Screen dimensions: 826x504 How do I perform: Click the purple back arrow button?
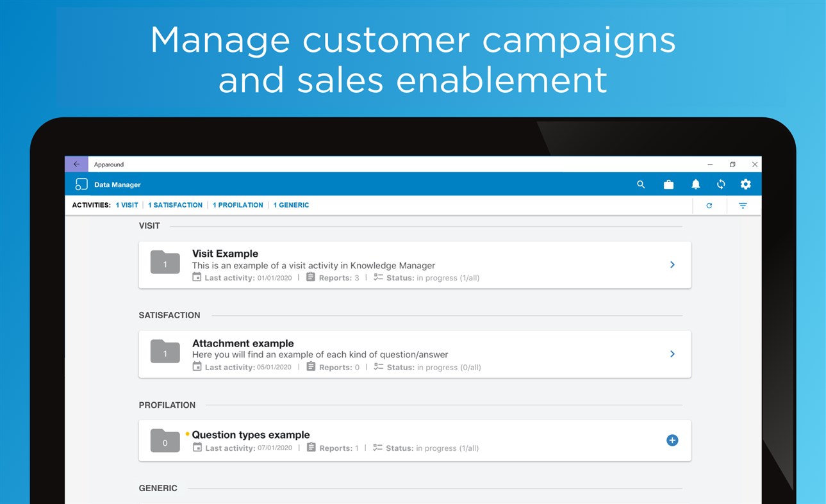(76, 165)
